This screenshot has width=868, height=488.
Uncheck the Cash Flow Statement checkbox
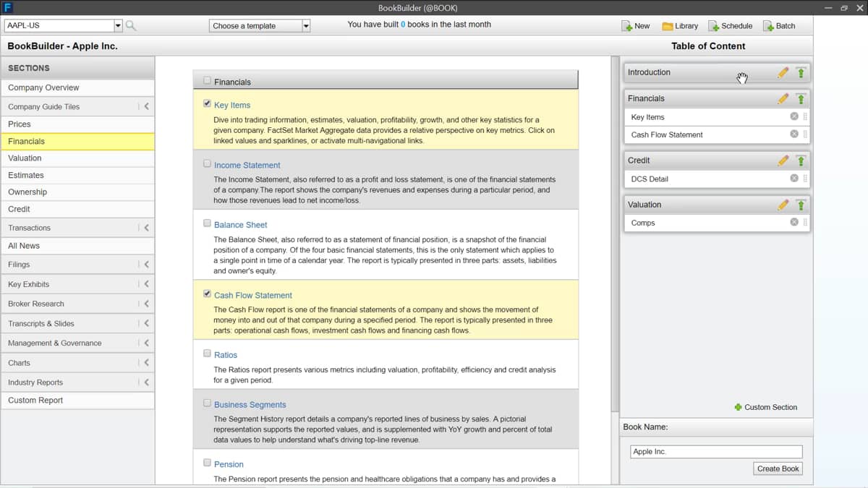208,294
